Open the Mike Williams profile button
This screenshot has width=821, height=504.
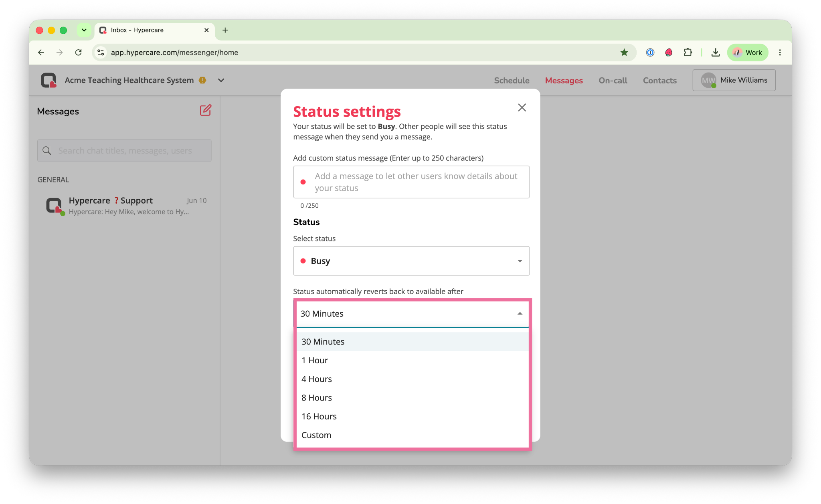(734, 80)
